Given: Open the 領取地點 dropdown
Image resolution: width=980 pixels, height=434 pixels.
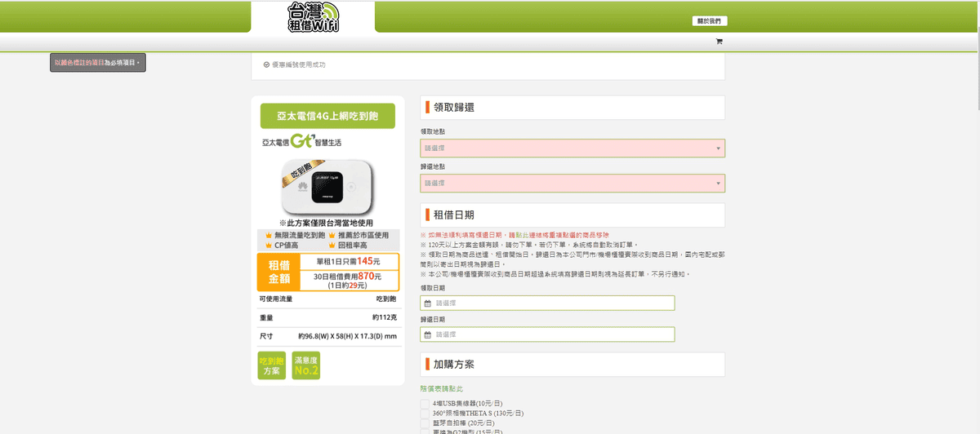Looking at the screenshot, I should pos(572,148).
